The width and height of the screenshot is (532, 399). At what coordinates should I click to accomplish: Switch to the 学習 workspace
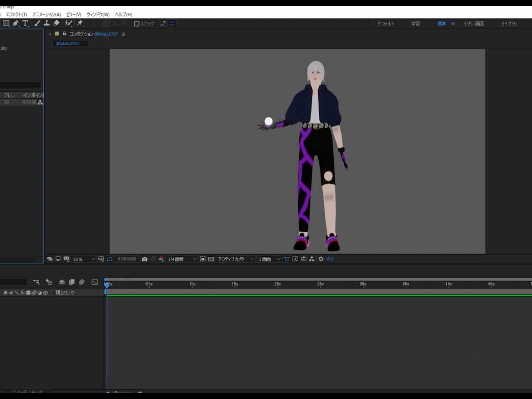[416, 24]
